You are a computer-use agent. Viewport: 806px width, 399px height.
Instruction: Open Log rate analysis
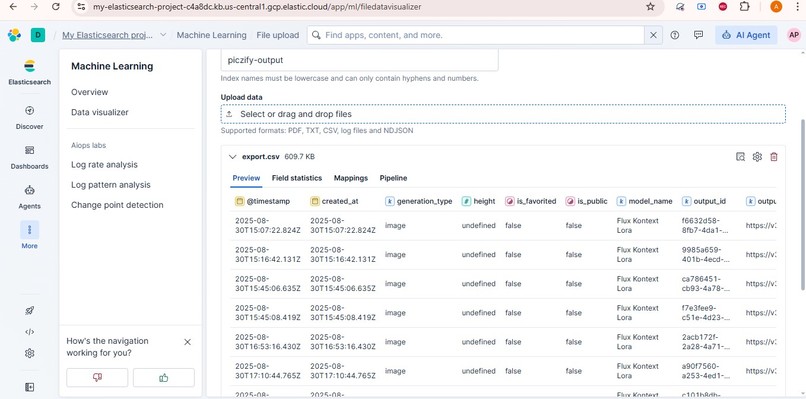pos(104,165)
